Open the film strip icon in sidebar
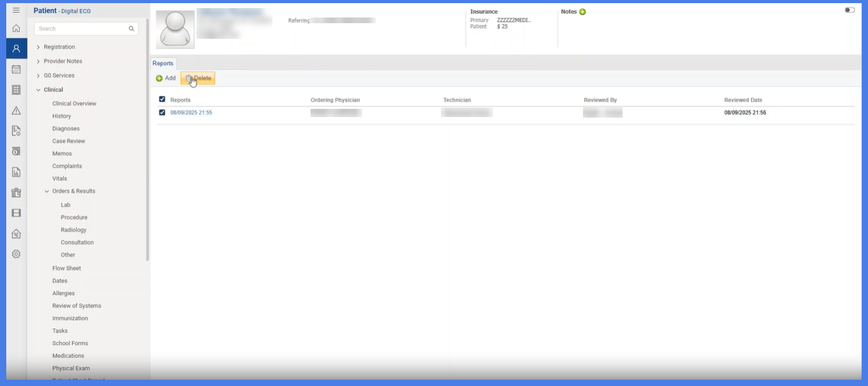 (x=16, y=213)
